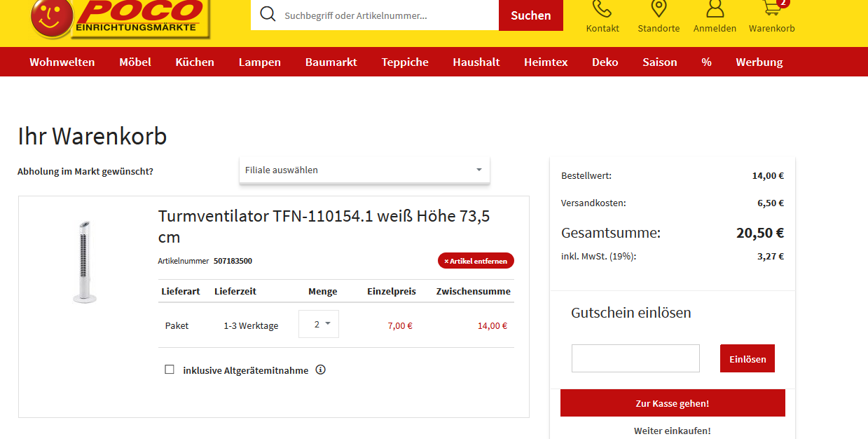Click the Turmventilator product thumbnail
Viewport: 868px width, 439px height.
(85, 262)
